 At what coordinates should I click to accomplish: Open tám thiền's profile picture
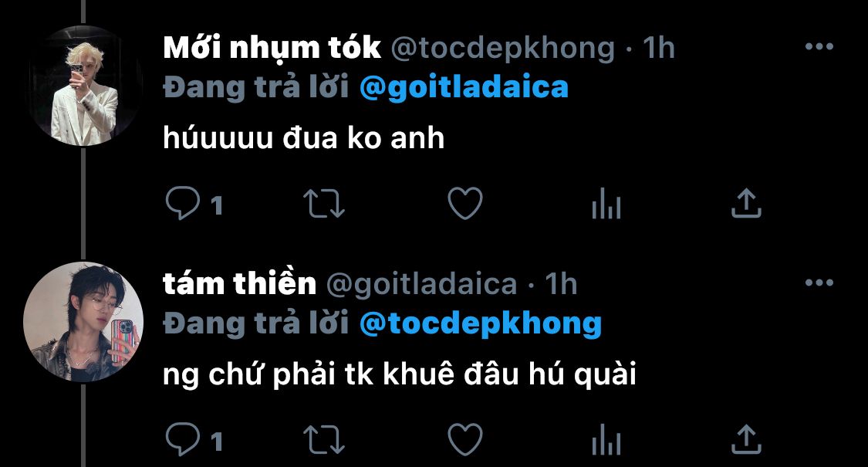coord(83,322)
